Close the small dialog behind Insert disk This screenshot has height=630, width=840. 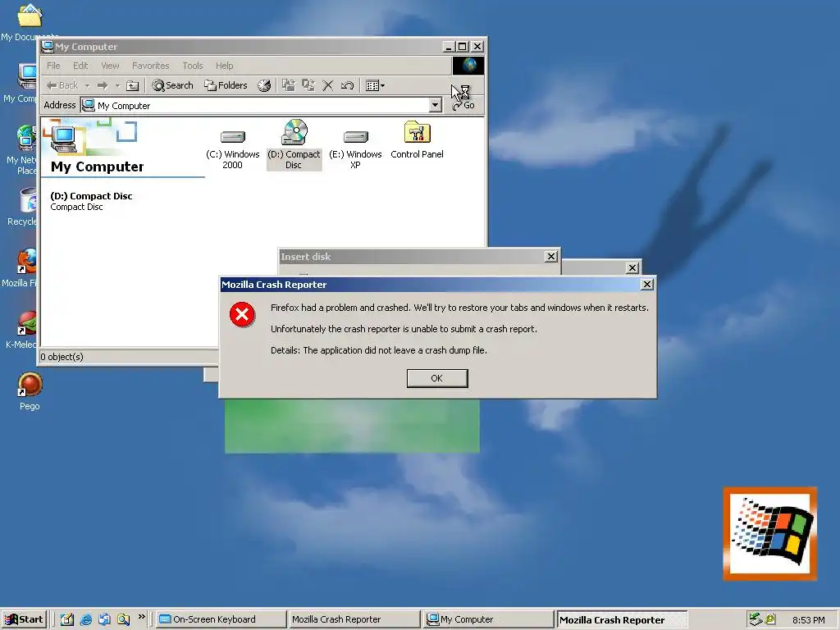coord(632,267)
